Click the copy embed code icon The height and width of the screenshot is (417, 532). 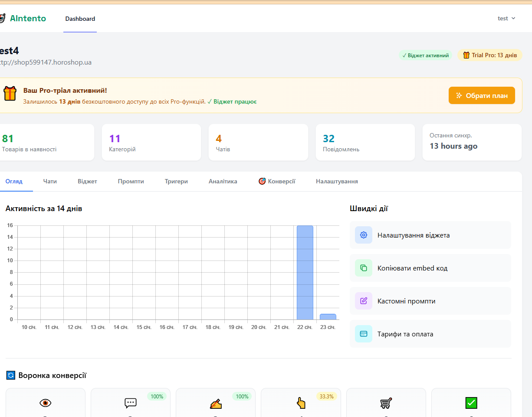click(364, 268)
